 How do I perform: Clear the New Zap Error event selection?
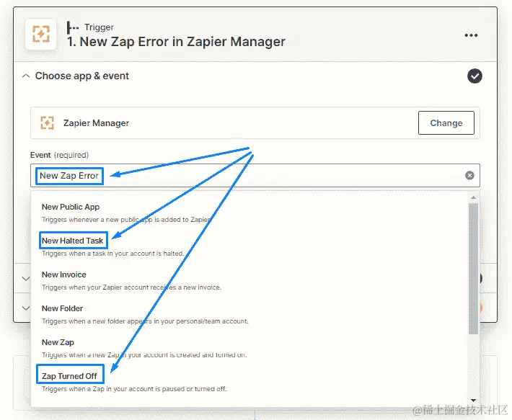coord(469,176)
